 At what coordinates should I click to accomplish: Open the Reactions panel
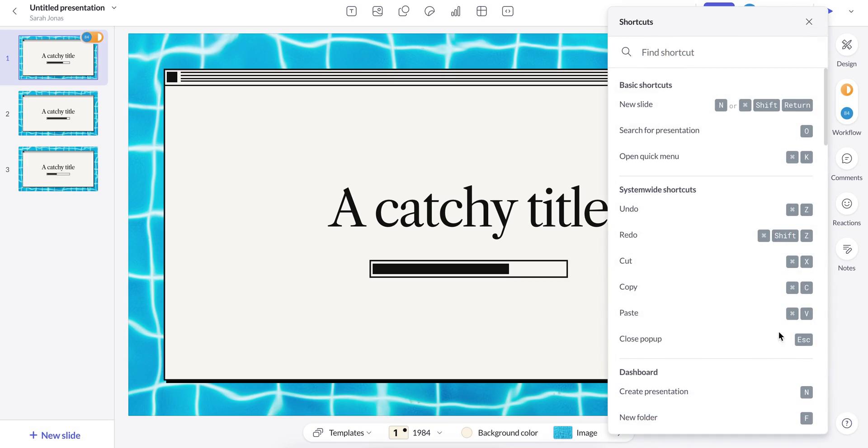tap(847, 210)
